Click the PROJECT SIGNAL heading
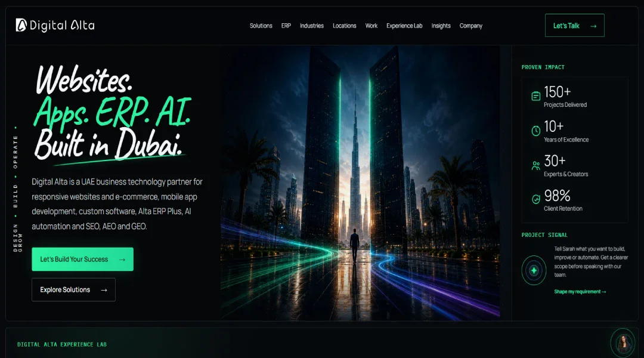Screen dimensions: 644x358 (544, 235)
